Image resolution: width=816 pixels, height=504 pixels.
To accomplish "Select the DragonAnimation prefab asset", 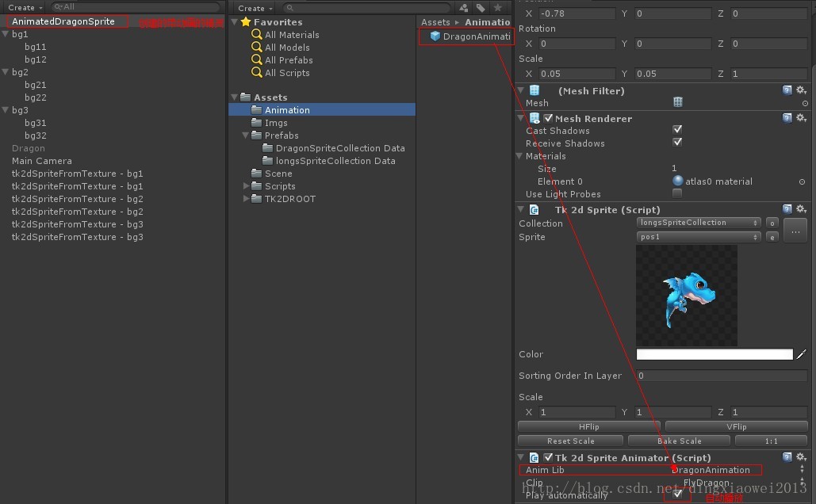I will coord(470,36).
